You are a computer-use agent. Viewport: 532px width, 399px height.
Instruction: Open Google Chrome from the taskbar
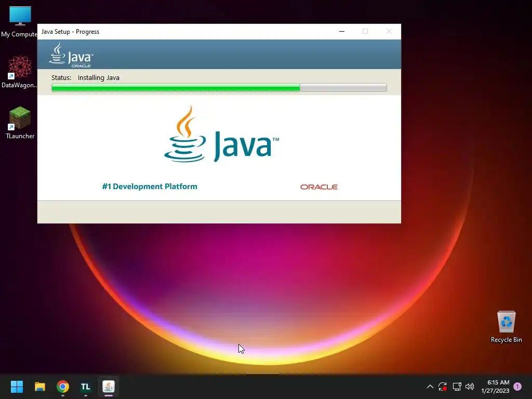point(63,387)
